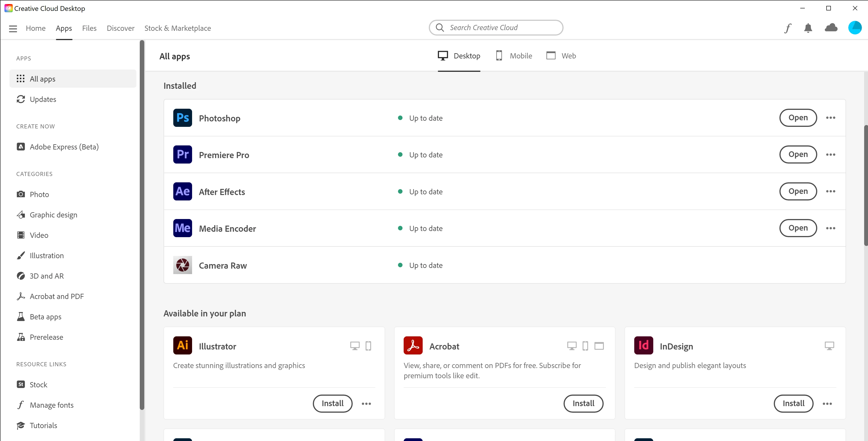Open Adobe Express (Beta) in sidebar
Viewport: 868px width, 441px height.
coord(64,147)
